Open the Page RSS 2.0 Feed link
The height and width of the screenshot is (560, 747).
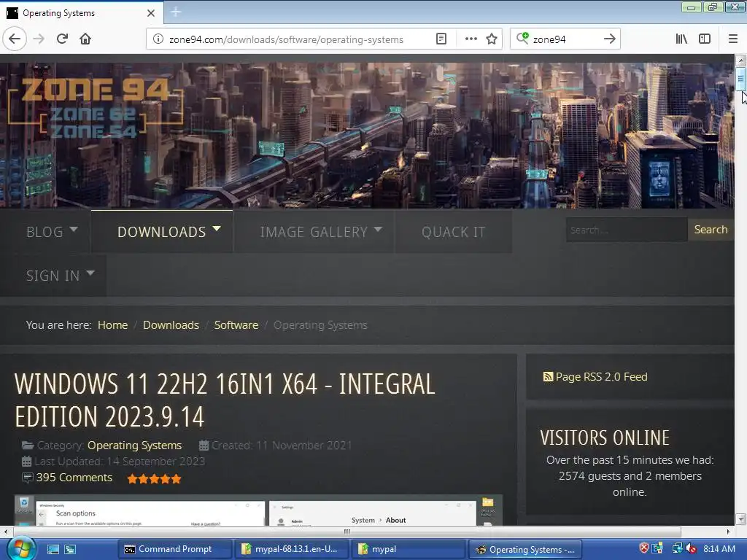(x=601, y=377)
